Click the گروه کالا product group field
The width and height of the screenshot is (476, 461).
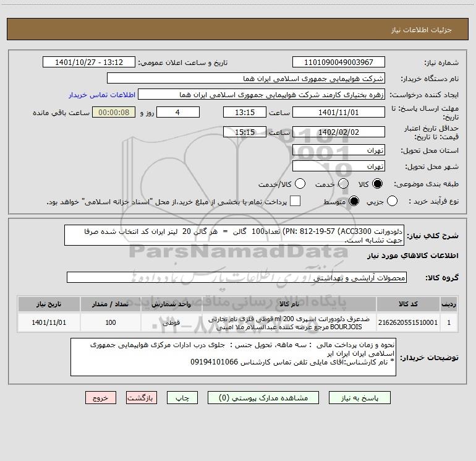[236, 278]
